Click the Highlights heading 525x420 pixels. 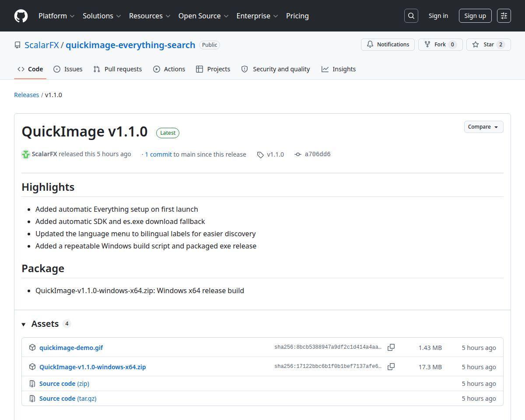pyautogui.click(x=48, y=187)
